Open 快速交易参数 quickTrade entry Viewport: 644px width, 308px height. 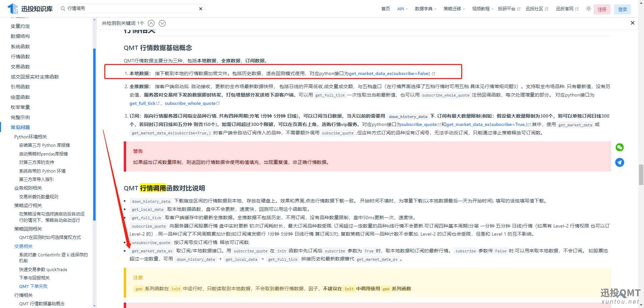pyautogui.click(x=43, y=269)
